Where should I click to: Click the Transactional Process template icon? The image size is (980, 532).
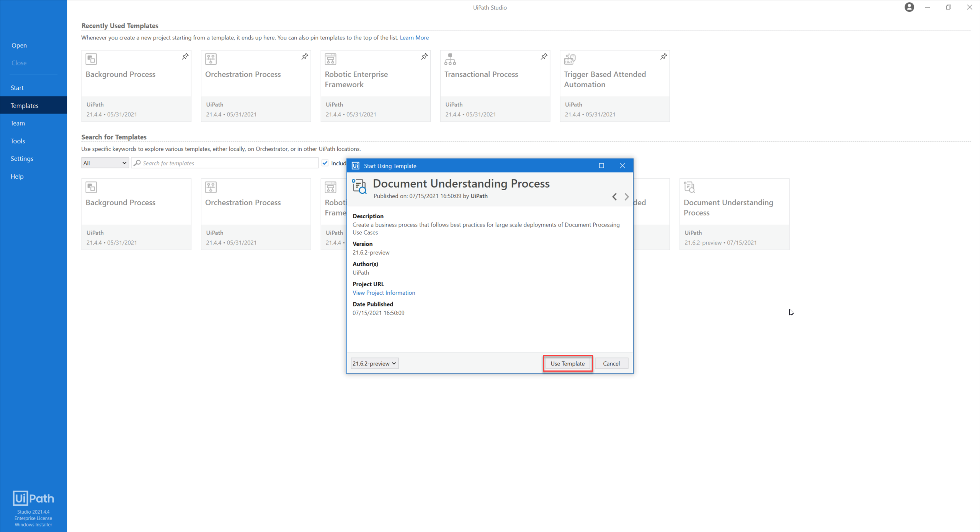click(x=450, y=59)
